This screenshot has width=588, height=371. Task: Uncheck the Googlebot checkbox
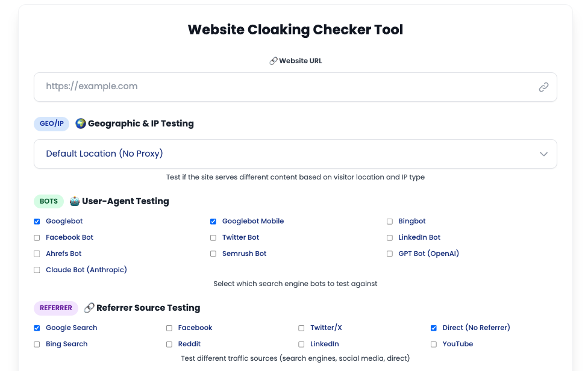37,221
